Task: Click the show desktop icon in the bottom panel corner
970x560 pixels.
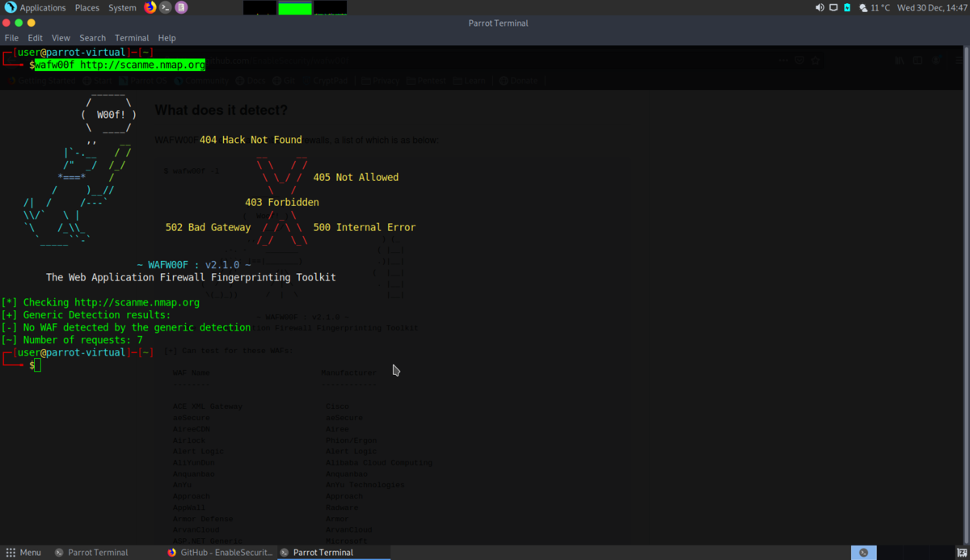Action: [x=963, y=553]
